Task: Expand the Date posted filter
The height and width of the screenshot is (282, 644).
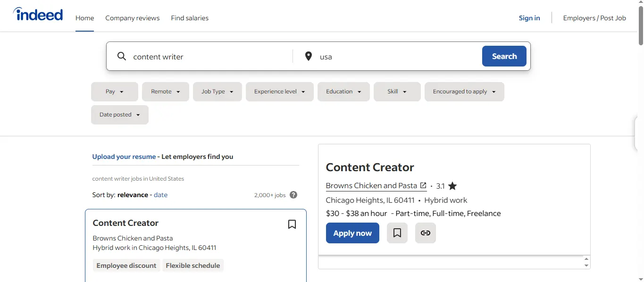Action: pyautogui.click(x=120, y=115)
